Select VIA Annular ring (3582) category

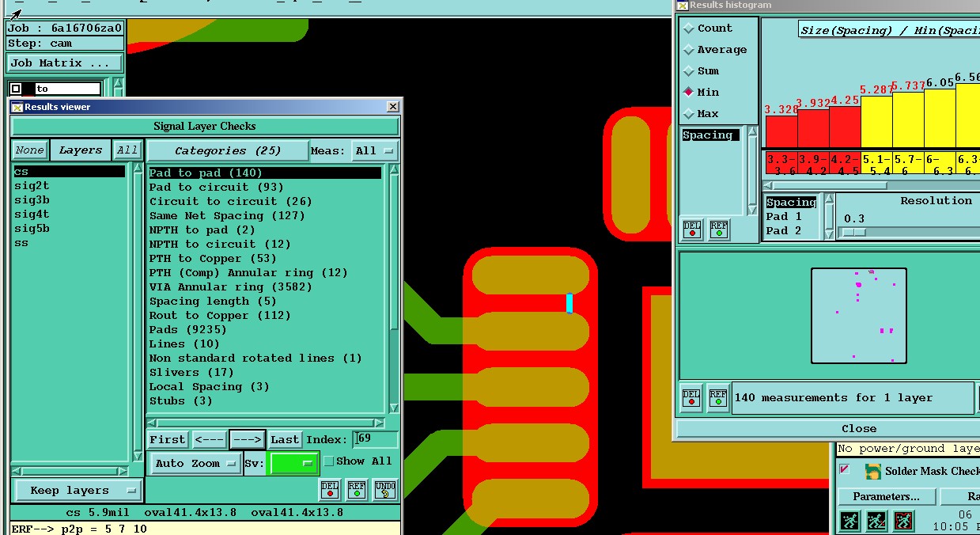click(265, 286)
